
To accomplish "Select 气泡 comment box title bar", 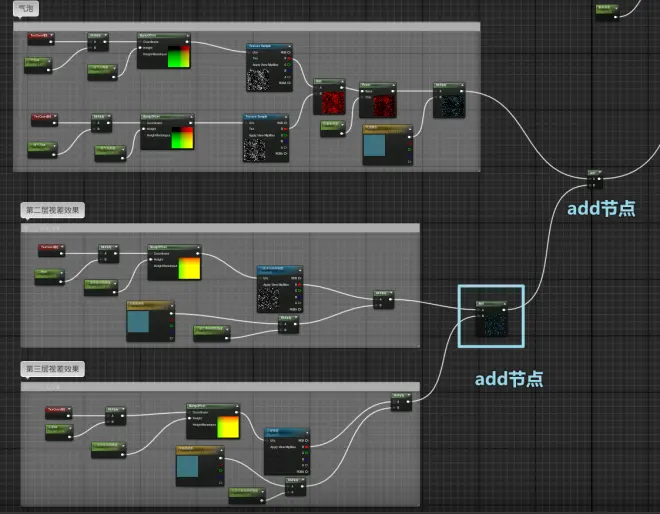I will [247, 27].
